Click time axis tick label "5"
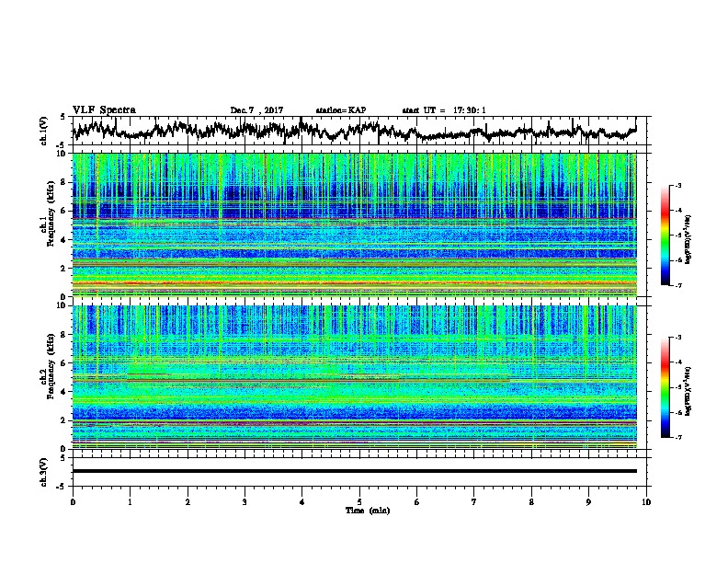 [359, 502]
